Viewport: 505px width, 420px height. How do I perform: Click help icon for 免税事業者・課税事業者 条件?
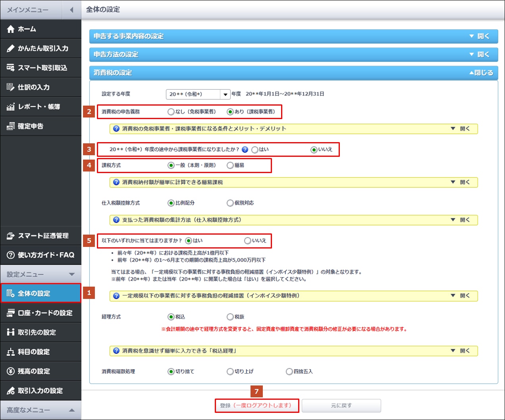116,129
